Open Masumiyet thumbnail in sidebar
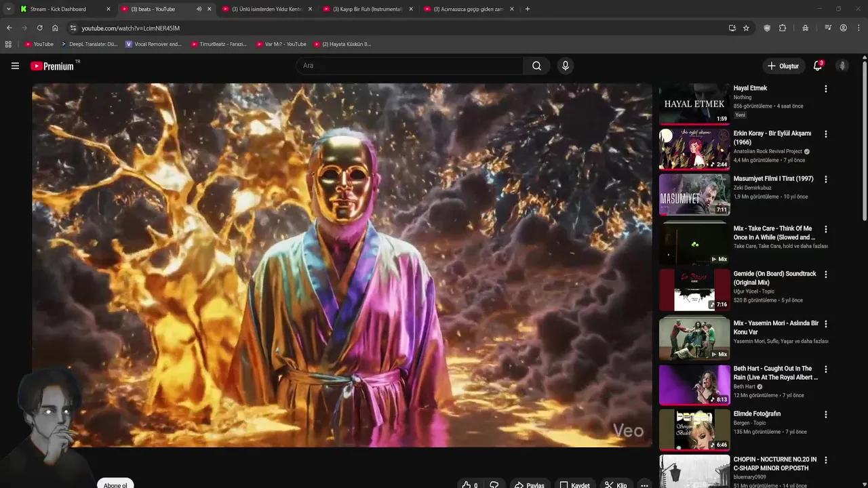Screen dimensions: 868x488 [x=694, y=195]
